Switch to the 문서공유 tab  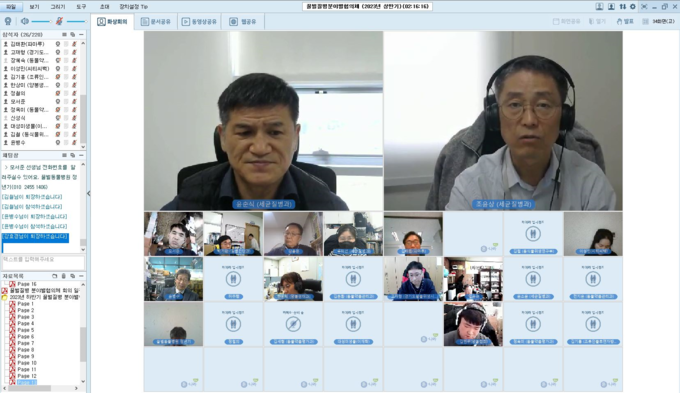pyautogui.click(x=156, y=22)
